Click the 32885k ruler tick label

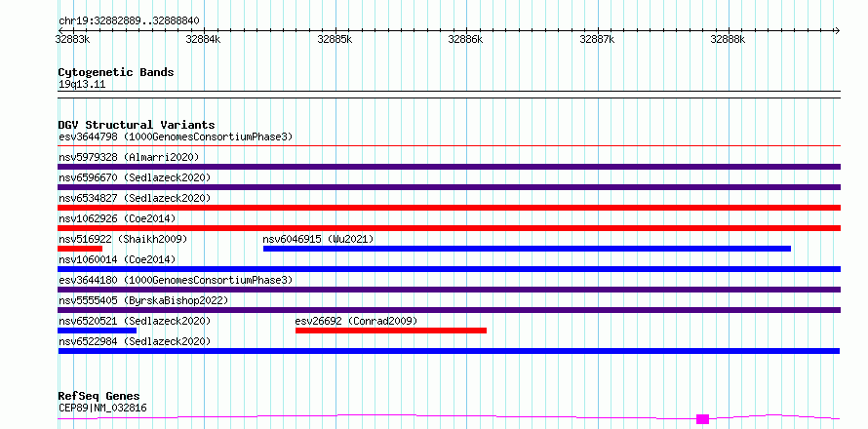pos(335,39)
